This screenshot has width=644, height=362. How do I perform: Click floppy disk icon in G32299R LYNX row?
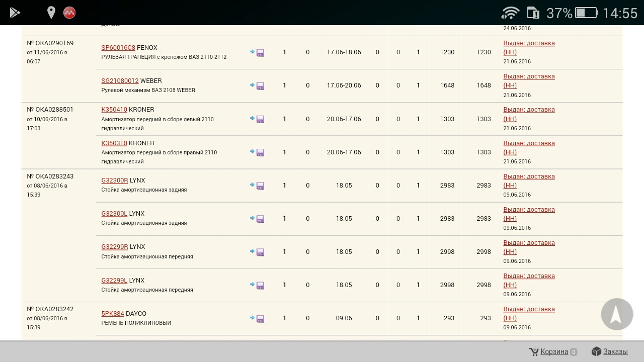pos(260,252)
